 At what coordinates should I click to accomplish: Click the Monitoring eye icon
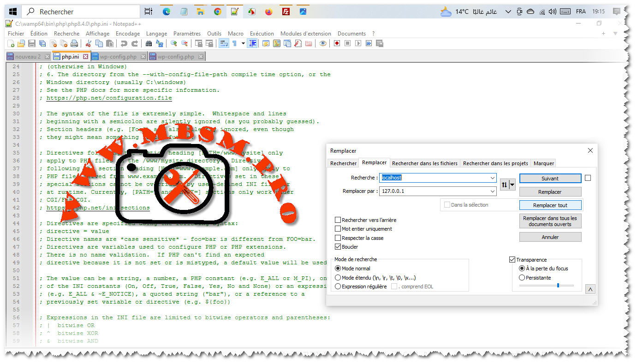tap(323, 43)
